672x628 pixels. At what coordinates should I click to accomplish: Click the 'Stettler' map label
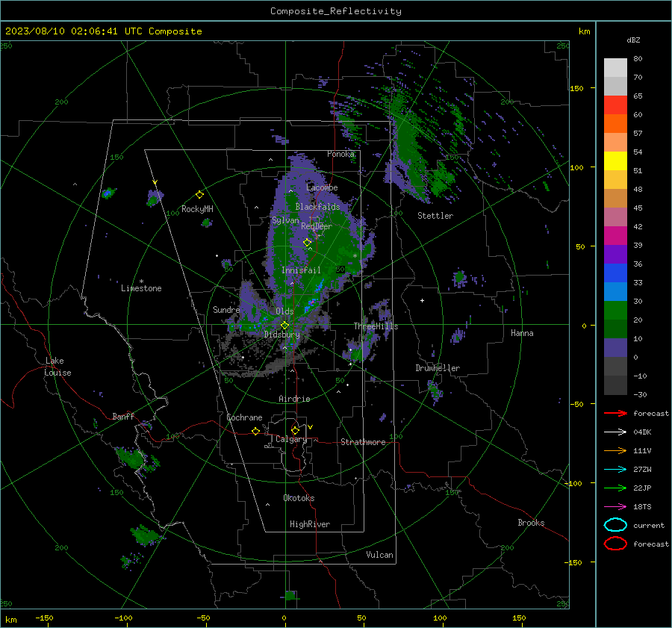coord(435,216)
